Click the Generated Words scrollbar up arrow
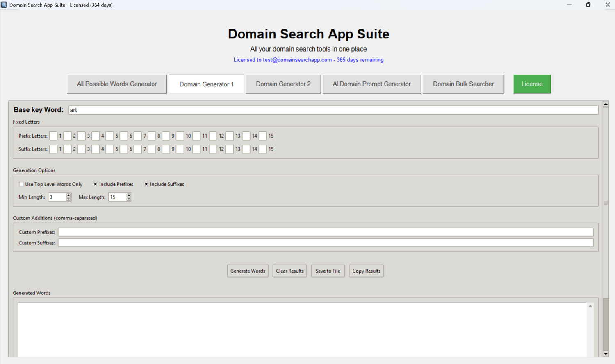The image size is (615, 364). coord(590,306)
